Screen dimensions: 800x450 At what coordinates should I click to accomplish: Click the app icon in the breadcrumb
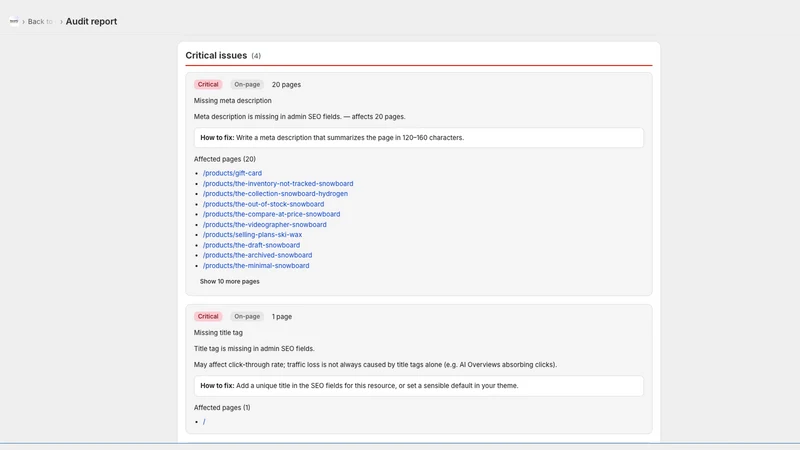(x=14, y=21)
